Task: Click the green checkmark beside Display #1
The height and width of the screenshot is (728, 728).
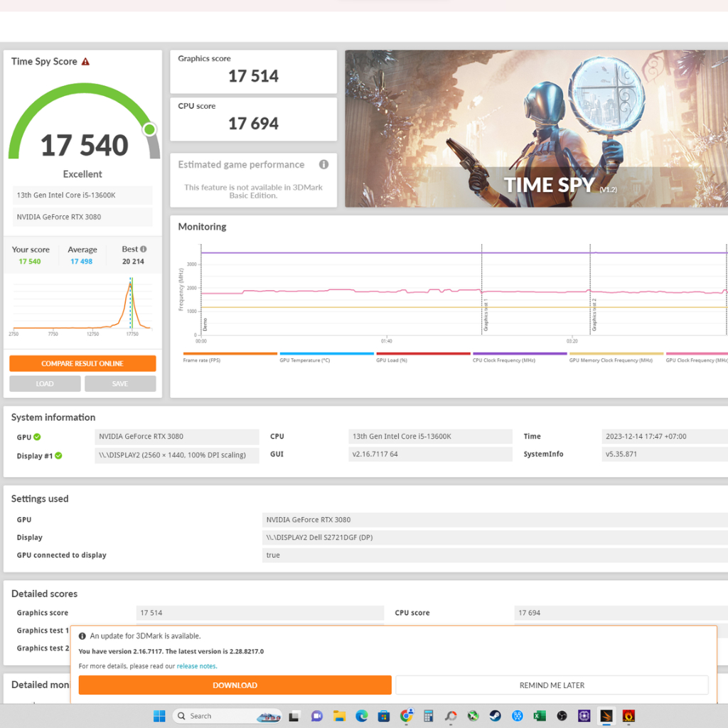Action: point(58,456)
